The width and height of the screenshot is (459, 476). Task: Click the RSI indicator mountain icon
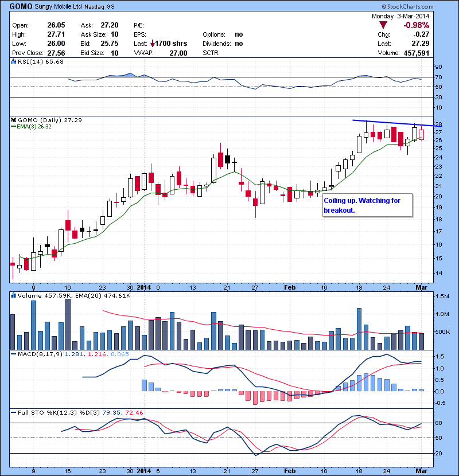(13, 61)
